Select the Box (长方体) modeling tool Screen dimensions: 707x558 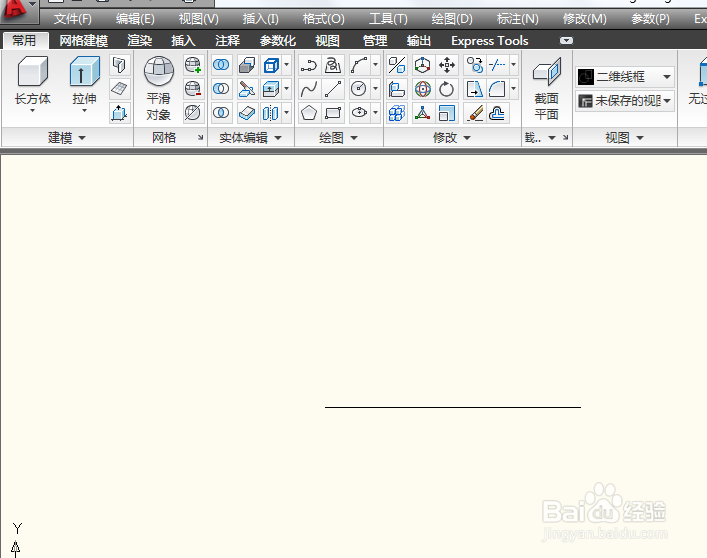[32, 80]
